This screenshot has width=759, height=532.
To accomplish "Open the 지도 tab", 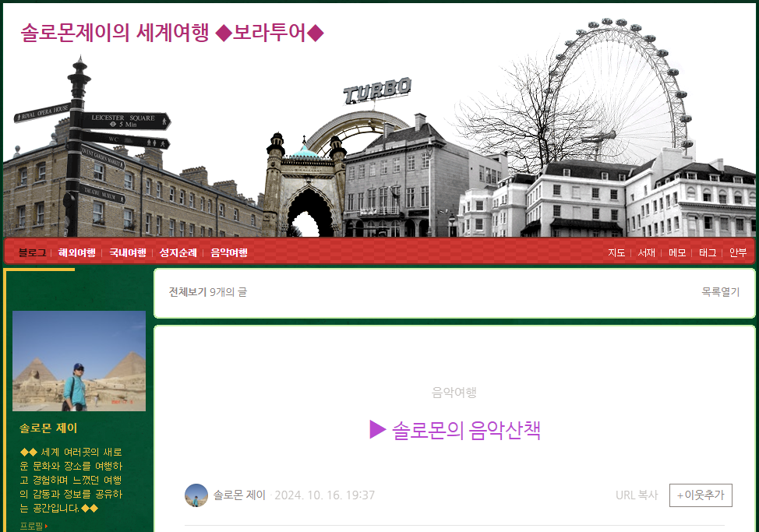I will (x=616, y=253).
